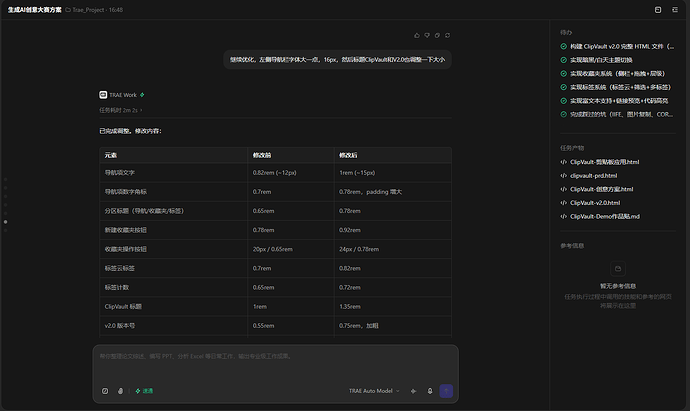Open the TRAE Auto Model dropdown
Viewport: 690px width, 411px height.
pyautogui.click(x=374, y=391)
